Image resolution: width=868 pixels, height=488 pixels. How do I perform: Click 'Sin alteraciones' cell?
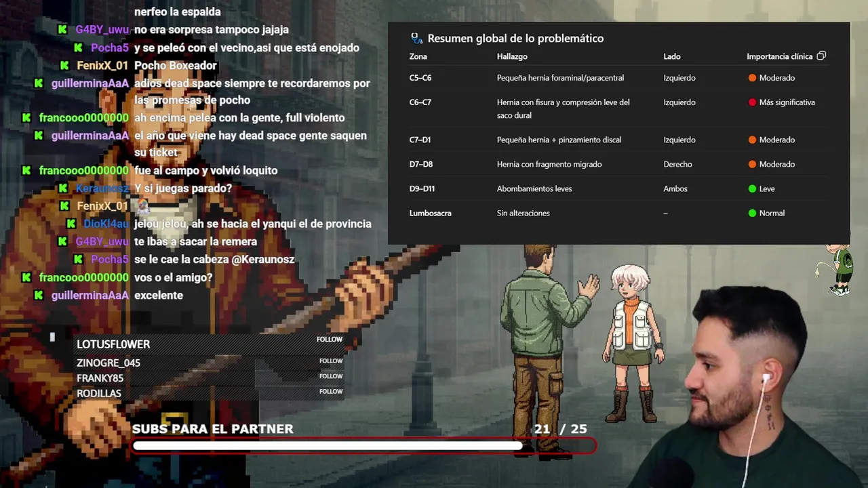[523, 213]
